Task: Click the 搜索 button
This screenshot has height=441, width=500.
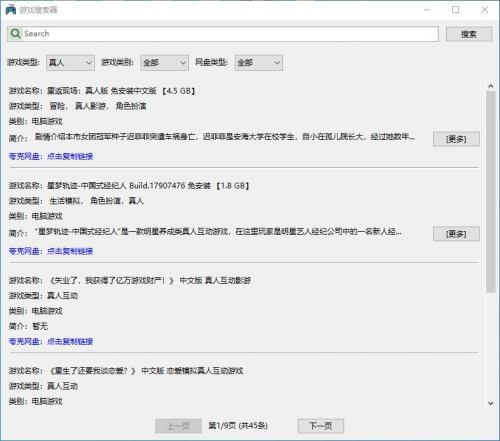Action: coord(469,34)
